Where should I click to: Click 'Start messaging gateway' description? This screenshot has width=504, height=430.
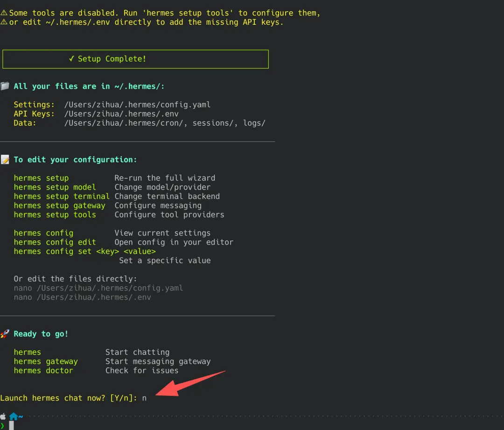158,361
